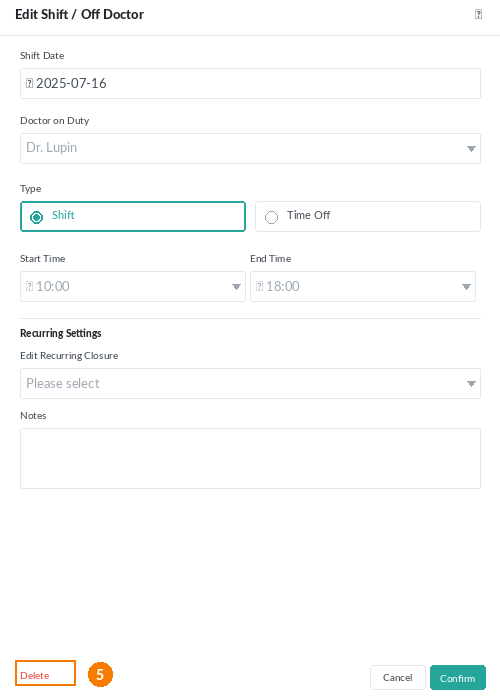The height and width of the screenshot is (700, 500).
Task: Click the Recurring Settings heading
Action: 61,333
